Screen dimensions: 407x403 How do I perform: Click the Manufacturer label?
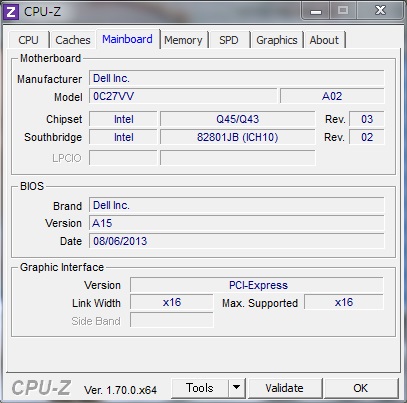[49, 79]
